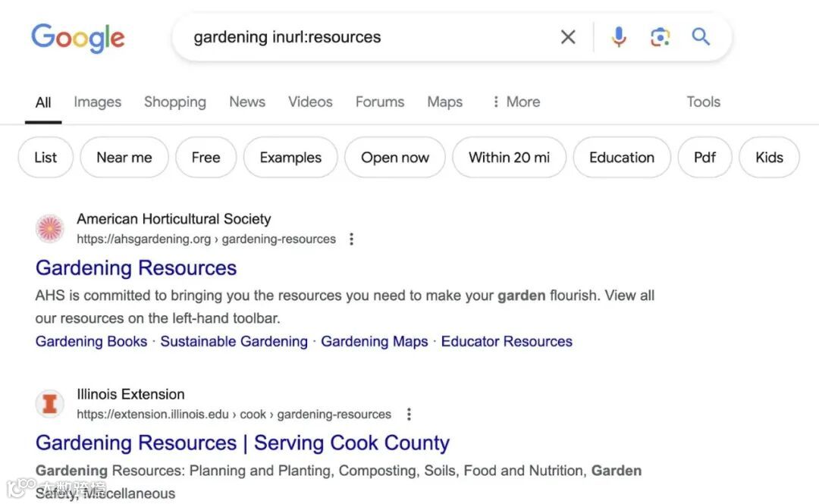Open Gardening Resources Serving Cook County link

tap(243, 443)
